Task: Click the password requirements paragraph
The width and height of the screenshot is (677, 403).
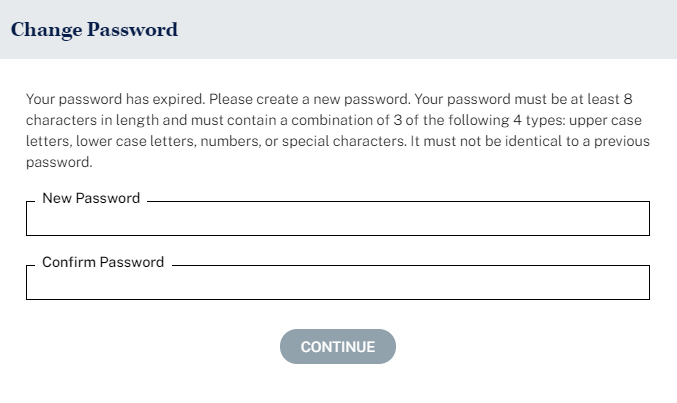Action: (338, 130)
